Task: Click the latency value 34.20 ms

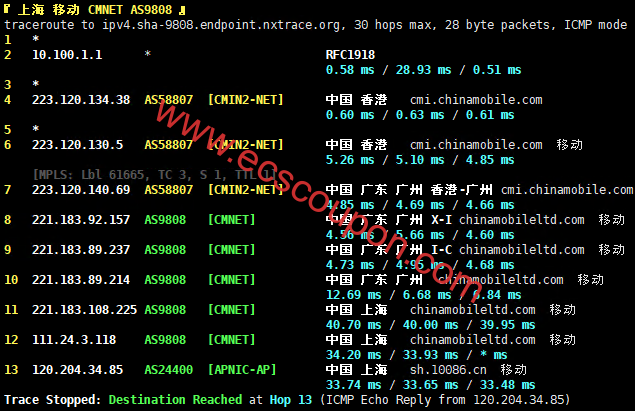Action: (x=354, y=354)
